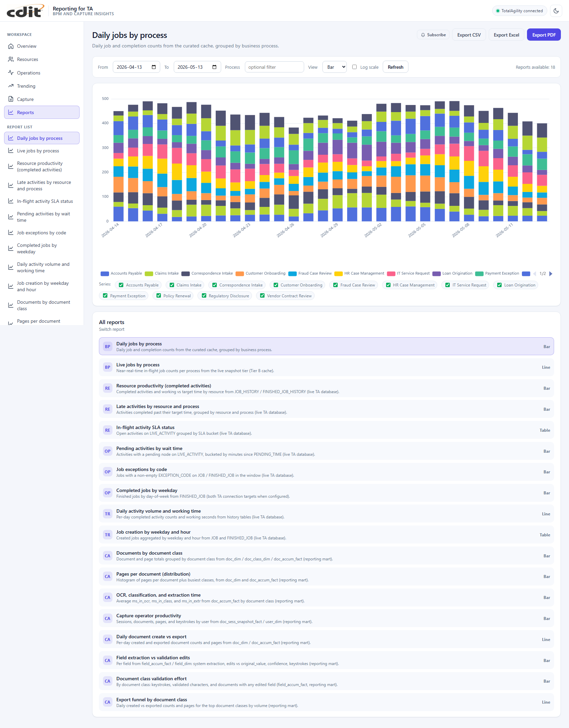Open Field extraction vs validation edits row

click(x=326, y=661)
